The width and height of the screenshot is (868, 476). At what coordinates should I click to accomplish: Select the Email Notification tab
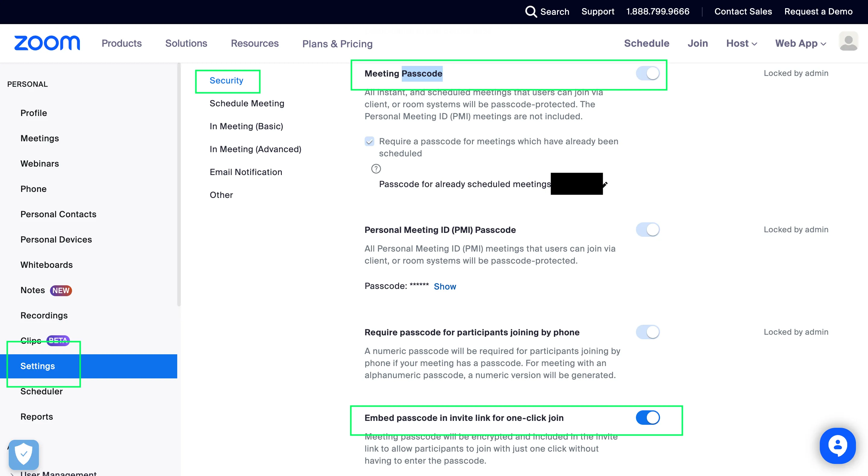click(246, 172)
